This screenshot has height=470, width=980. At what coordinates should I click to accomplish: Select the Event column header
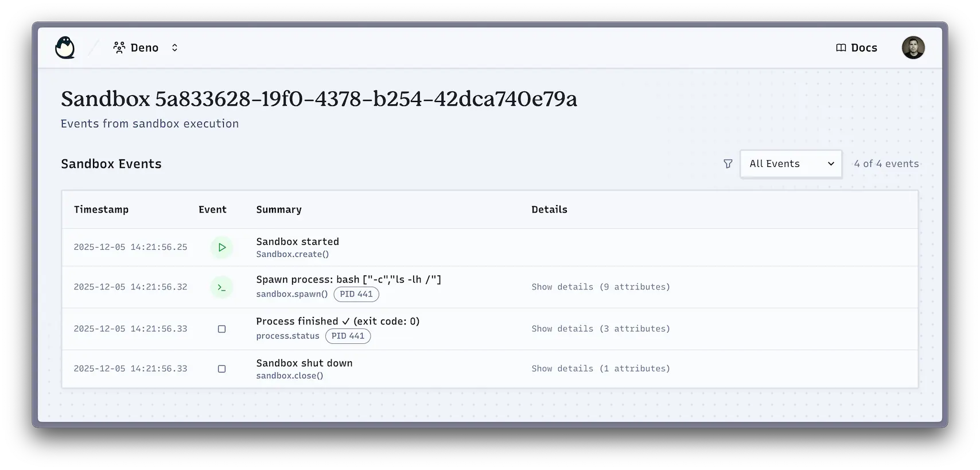pyautogui.click(x=212, y=210)
